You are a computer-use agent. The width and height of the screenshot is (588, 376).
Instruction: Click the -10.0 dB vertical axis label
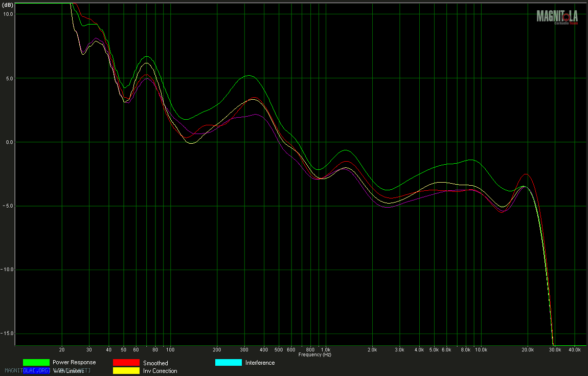[7, 270]
